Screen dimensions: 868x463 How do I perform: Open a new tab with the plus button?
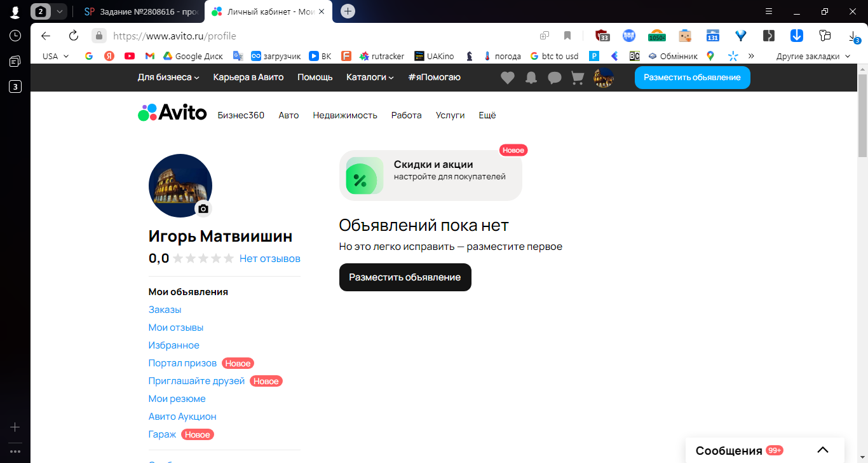348,11
